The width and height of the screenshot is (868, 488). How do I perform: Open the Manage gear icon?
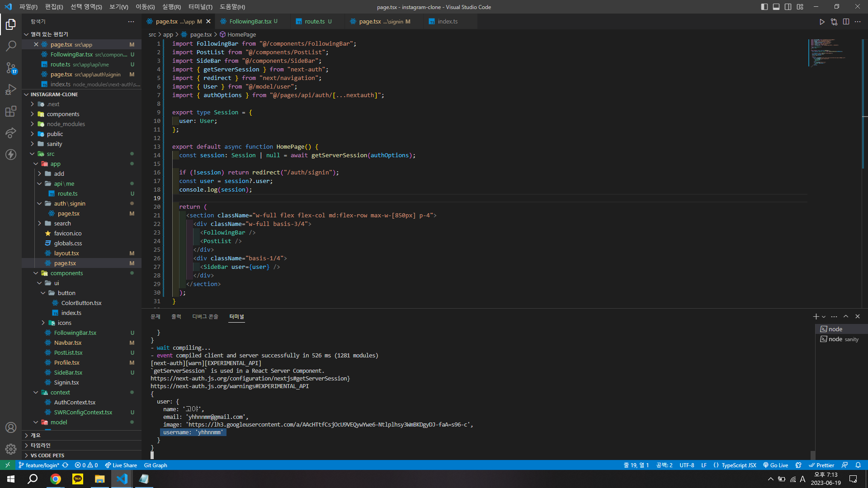[x=11, y=449]
